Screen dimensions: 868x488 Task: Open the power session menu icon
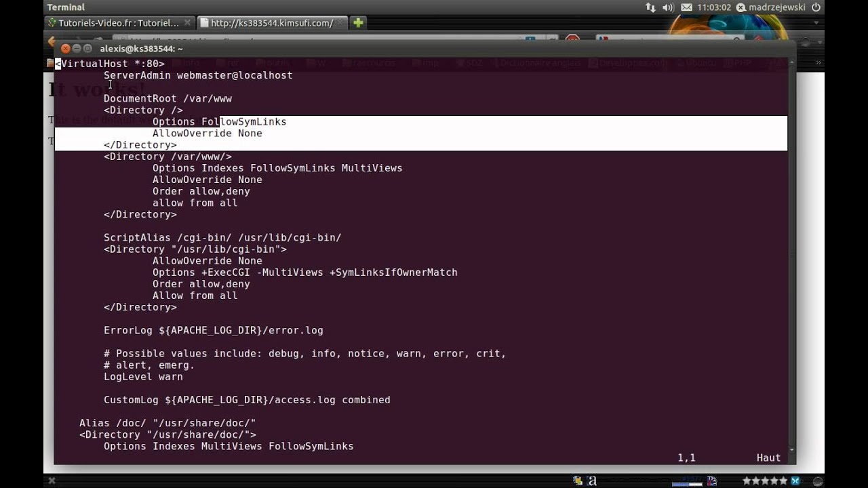point(816,7)
